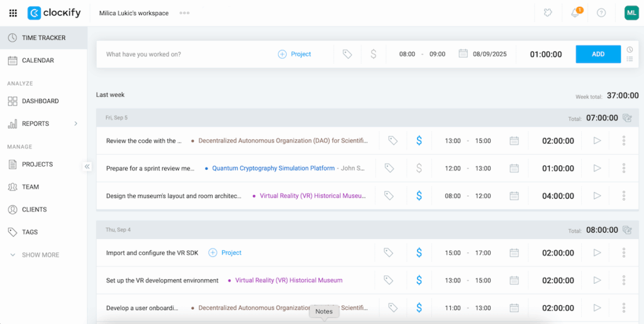Open tags for 'Prepare for a sprint review' entry
Image resolution: width=644 pixels, height=324 pixels.
pos(389,168)
